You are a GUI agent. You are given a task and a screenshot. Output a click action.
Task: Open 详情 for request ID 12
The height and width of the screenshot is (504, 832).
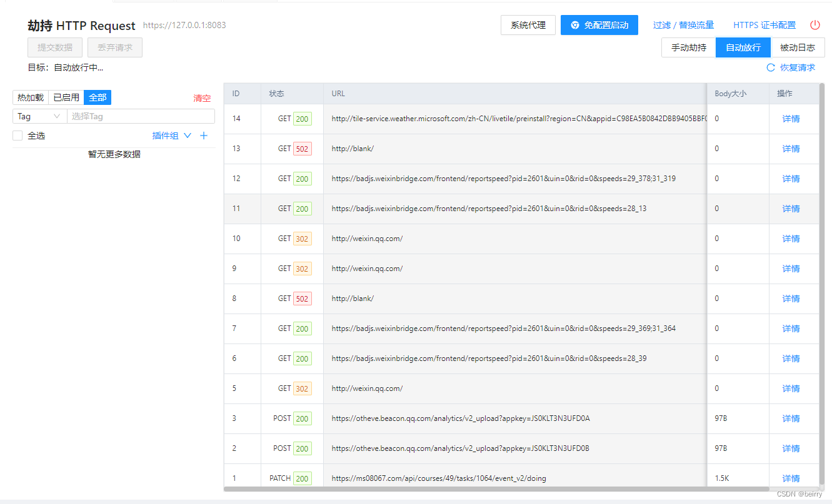tap(791, 179)
